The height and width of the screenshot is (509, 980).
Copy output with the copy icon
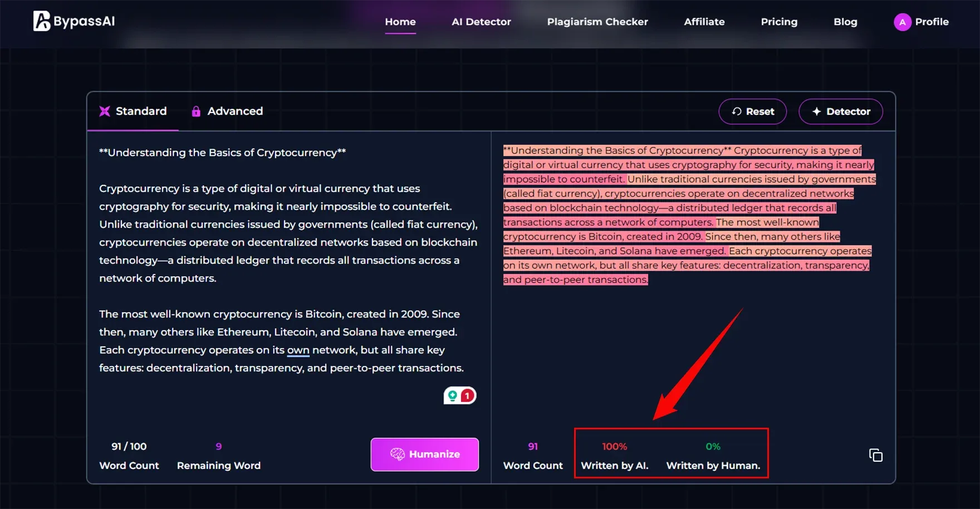pyautogui.click(x=876, y=455)
